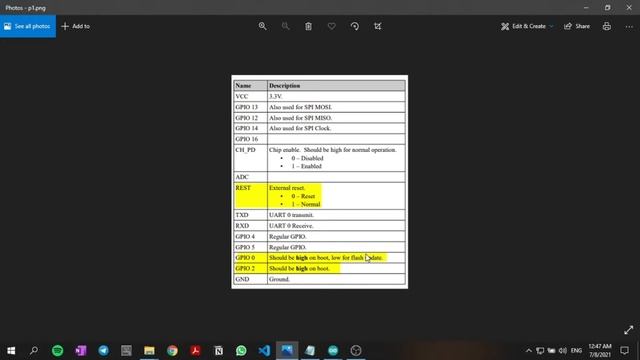Screen dimensions: 640x360
Task: Click the zoom out magnifier icon
Action: click(285, 26)
